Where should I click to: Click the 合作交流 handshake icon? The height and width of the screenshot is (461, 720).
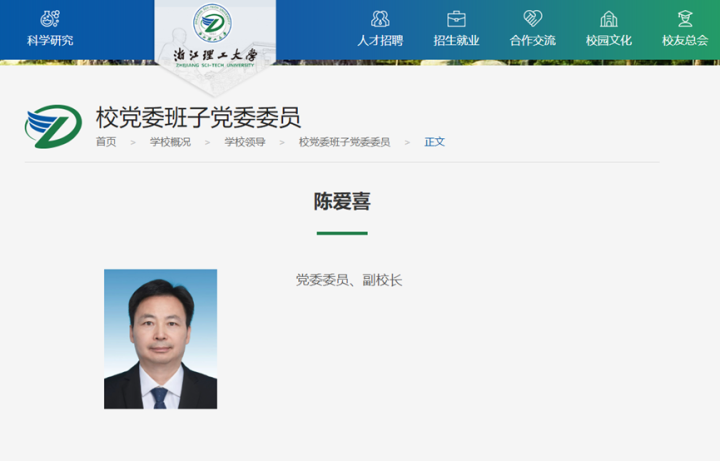[532, 18]
